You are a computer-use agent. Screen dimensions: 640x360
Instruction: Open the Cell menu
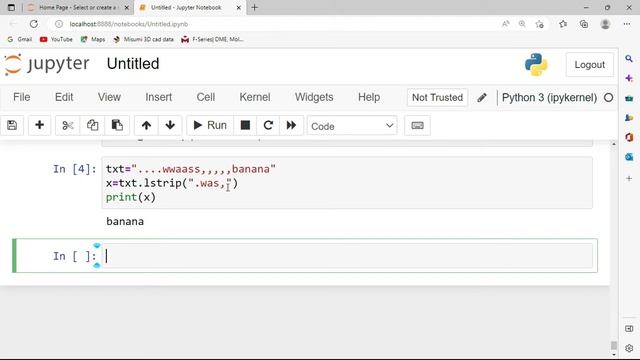(206, 97)
